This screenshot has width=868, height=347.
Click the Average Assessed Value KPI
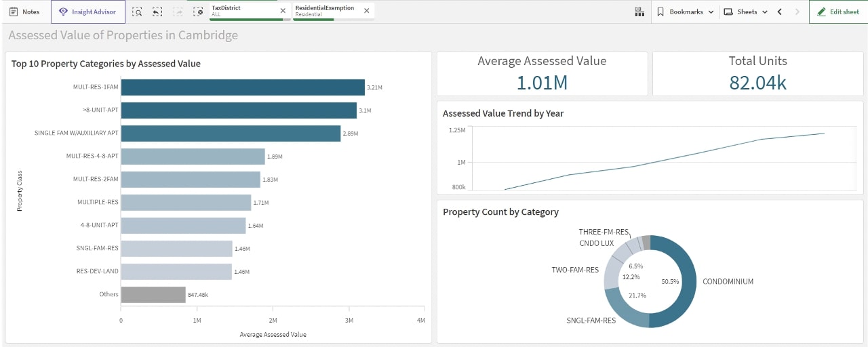[542, 74]
